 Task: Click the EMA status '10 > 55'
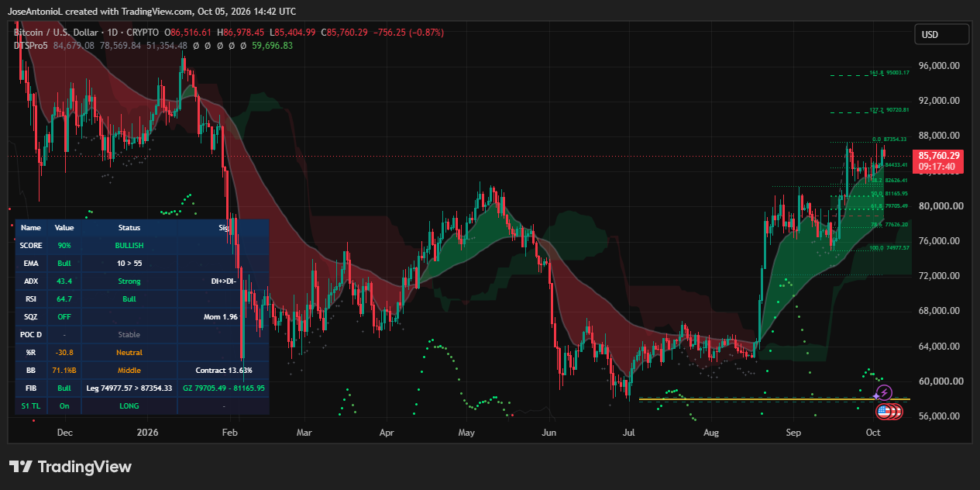tap(129, 263)
